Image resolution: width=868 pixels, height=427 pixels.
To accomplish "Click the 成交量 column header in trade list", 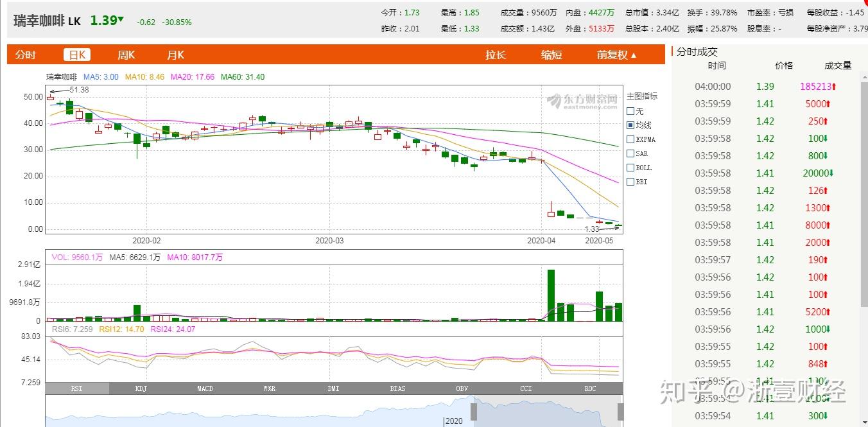I will pos(838,65).
